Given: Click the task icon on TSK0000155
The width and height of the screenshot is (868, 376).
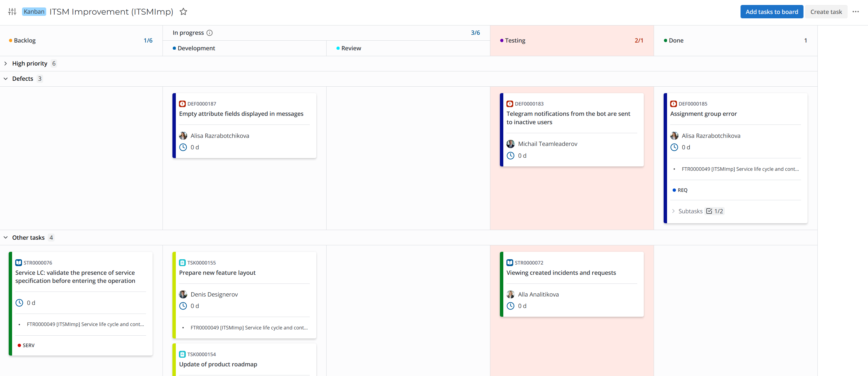Looking at the screenshot, I should coord(182,263).
